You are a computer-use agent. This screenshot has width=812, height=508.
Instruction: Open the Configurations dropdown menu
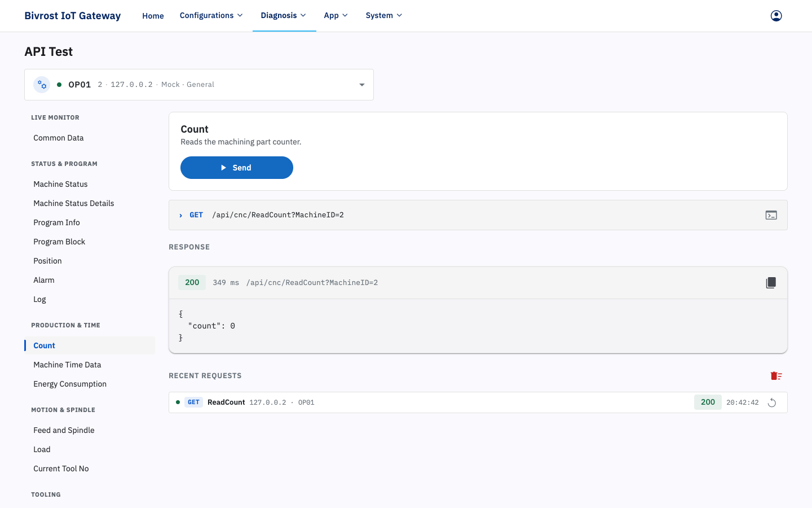tap(211, 16)
